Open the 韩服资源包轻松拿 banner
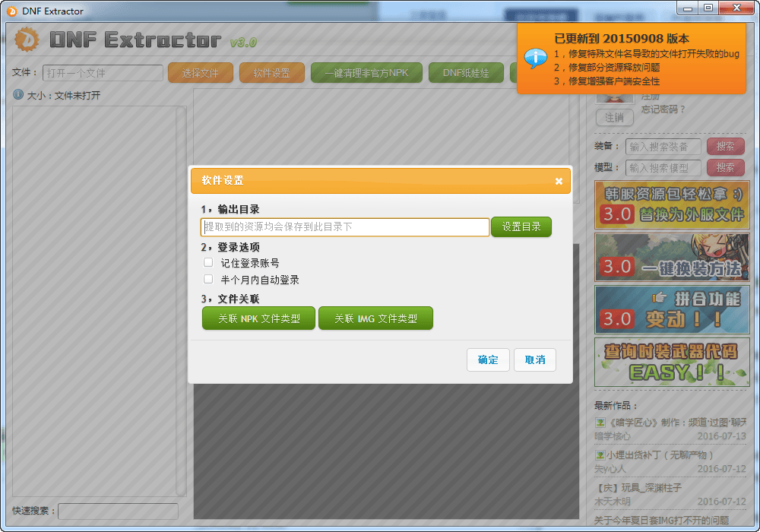The width and height of the screenshot is (760, 532). tap(673, 205)
